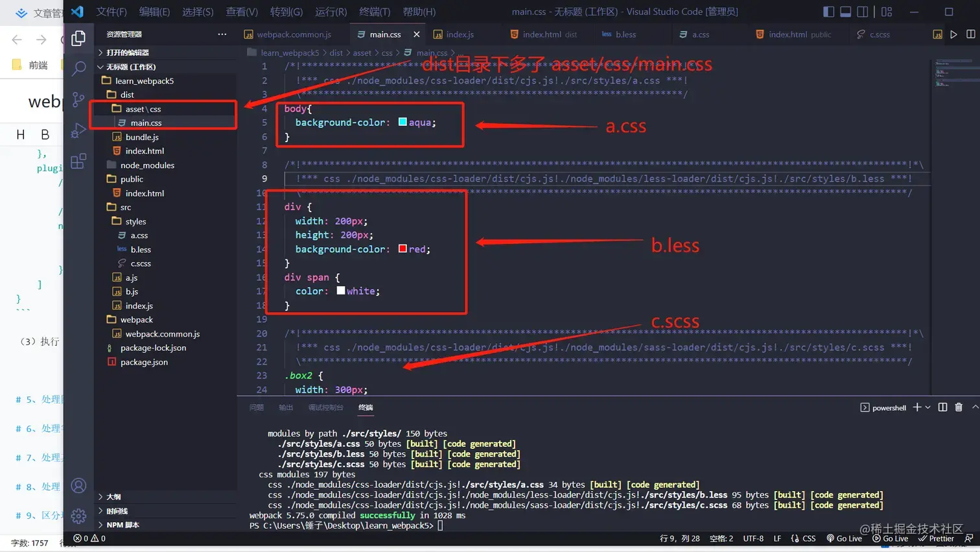Click the UTF-8 encoding in status bar
The height and width of the screenshot is (552, 980).
point(753,538)
